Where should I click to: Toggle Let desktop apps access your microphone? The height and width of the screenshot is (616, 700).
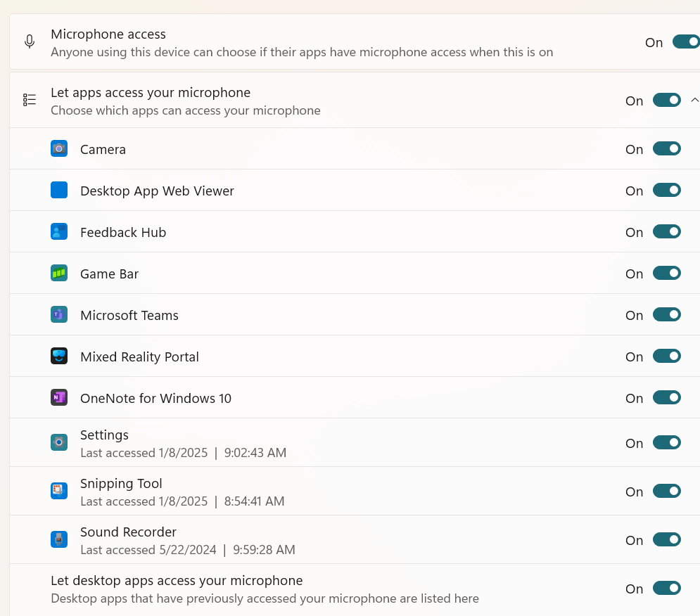point(667,589)
